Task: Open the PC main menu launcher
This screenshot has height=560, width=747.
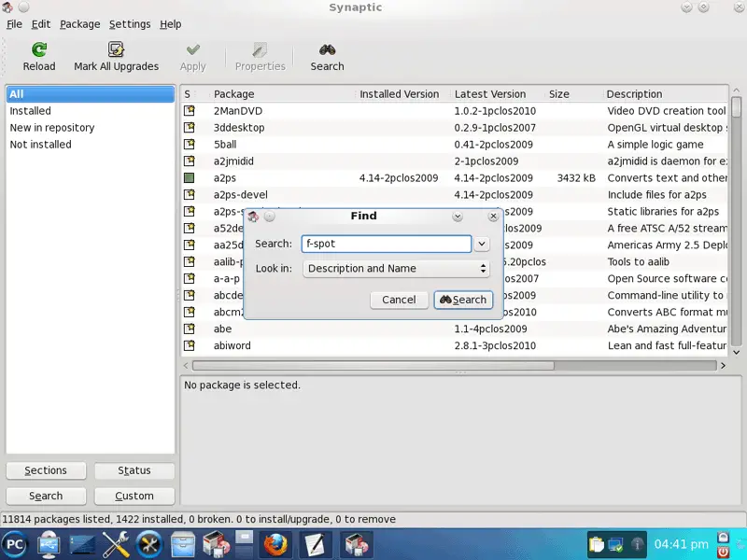Action: [14, 544]
